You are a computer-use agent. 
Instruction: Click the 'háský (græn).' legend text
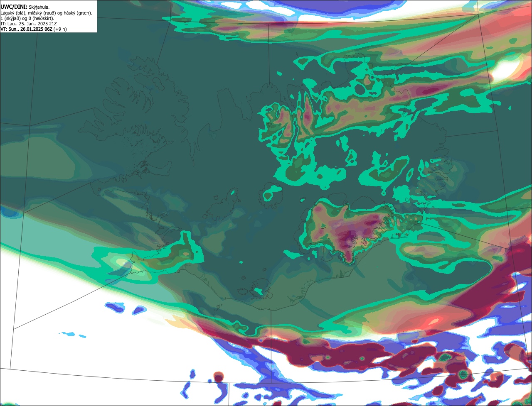[x=78, y=13]
